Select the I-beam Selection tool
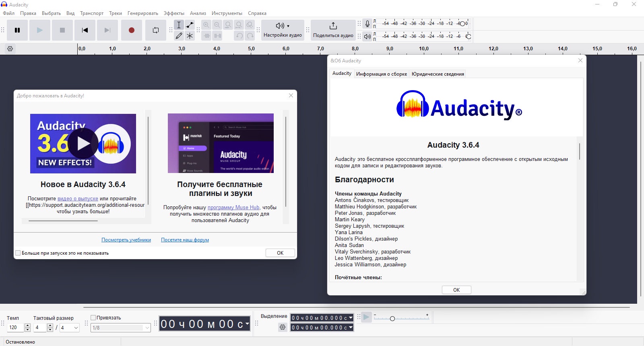This screenshot has height=346, width=644. [x=179, y=25]
